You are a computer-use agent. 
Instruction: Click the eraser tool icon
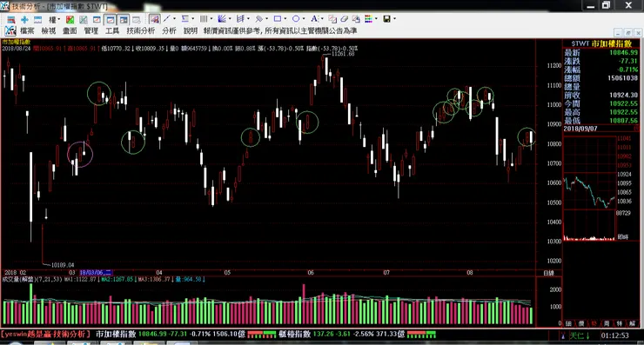pyautogui.click(x=344, y=19)
